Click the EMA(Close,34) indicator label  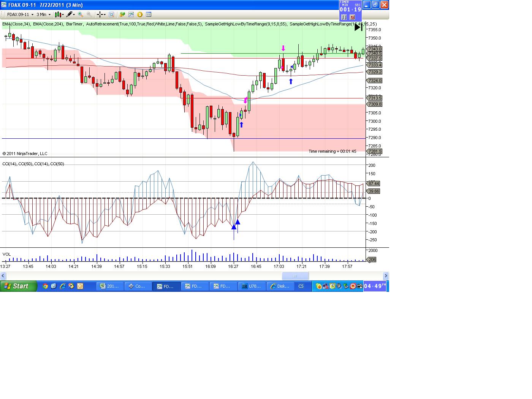16,24
